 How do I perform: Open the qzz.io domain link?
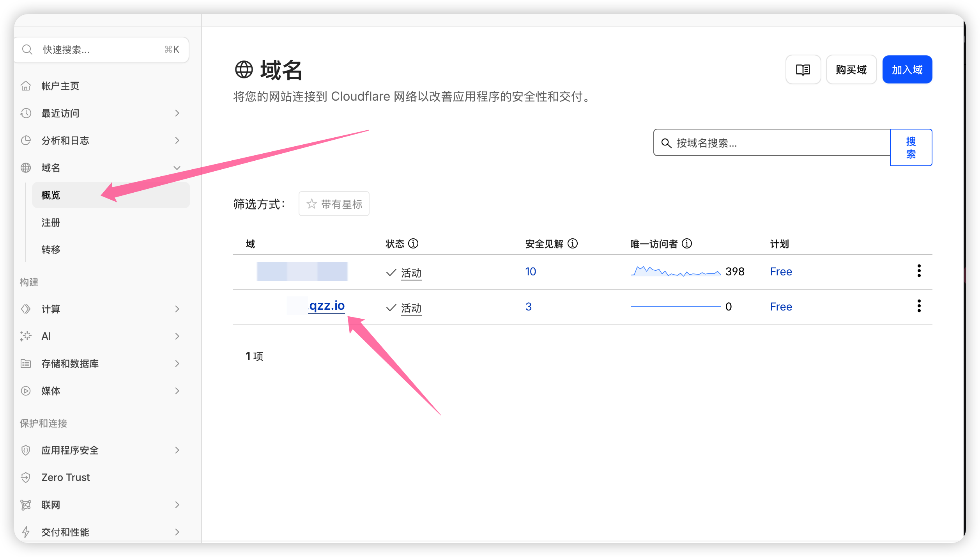click(x=327, y=306)
